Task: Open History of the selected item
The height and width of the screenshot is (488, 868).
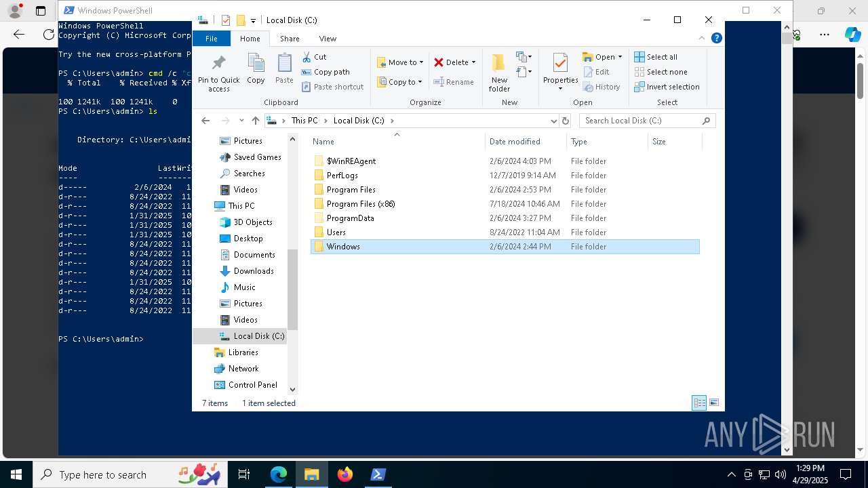Action: coord(601,87)
